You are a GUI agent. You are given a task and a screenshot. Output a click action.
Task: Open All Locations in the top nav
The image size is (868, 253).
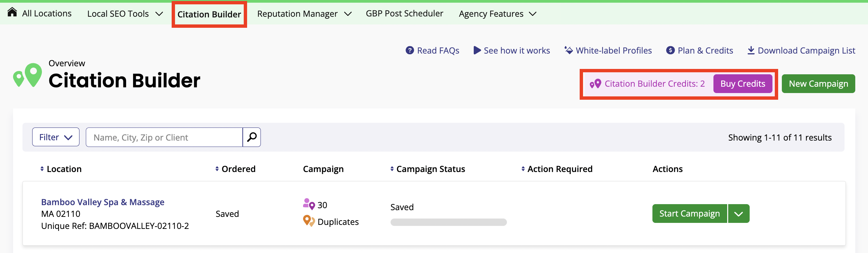click(x=47, y=13)
